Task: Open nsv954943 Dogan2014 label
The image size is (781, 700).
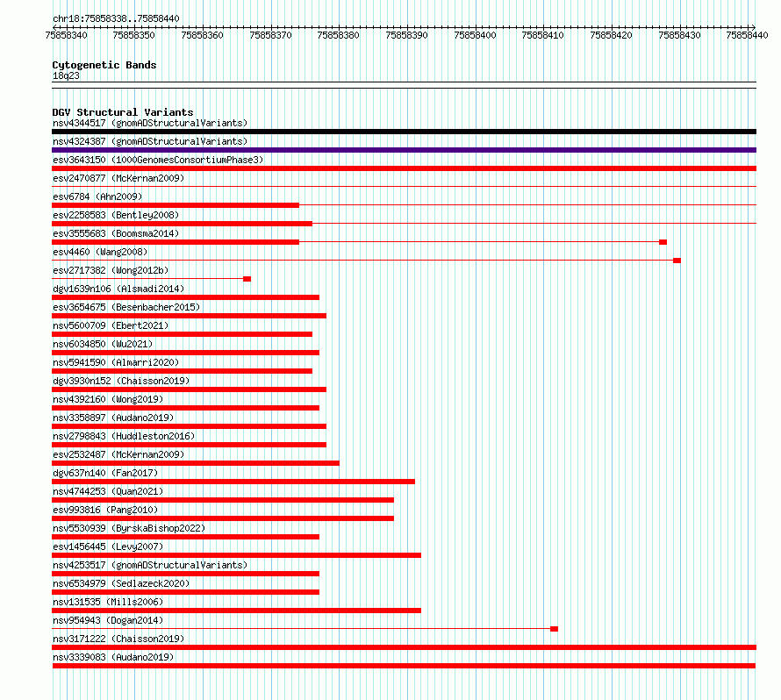Action: [x=108, y=620]
